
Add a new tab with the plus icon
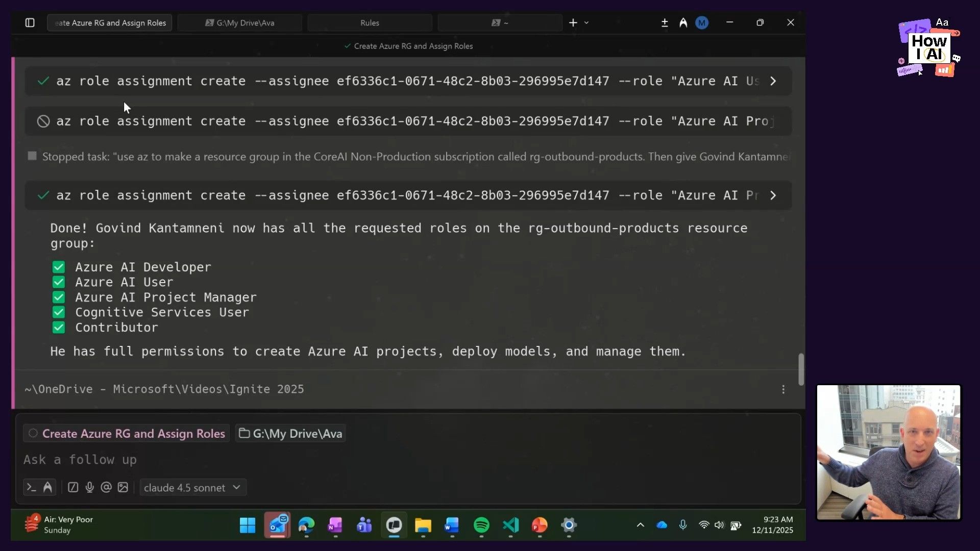click(573, 22)
